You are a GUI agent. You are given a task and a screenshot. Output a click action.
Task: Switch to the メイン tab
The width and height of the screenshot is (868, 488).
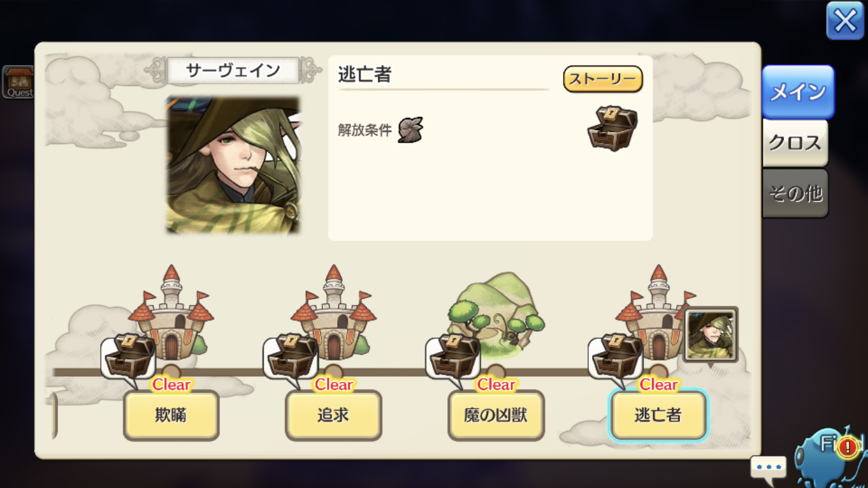(x=798, y=92)
